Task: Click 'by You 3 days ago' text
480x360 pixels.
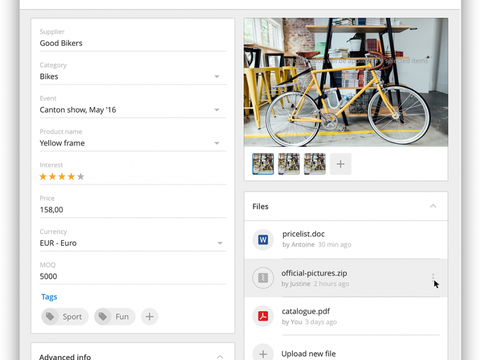Action: tap(309, 322)
